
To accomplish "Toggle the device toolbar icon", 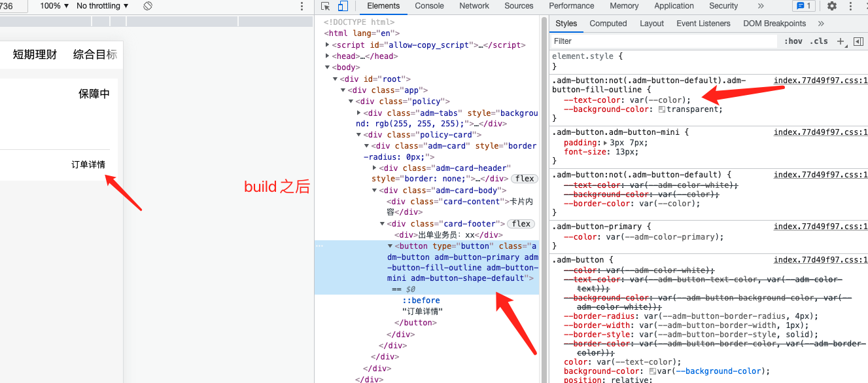I will (343, 6).
